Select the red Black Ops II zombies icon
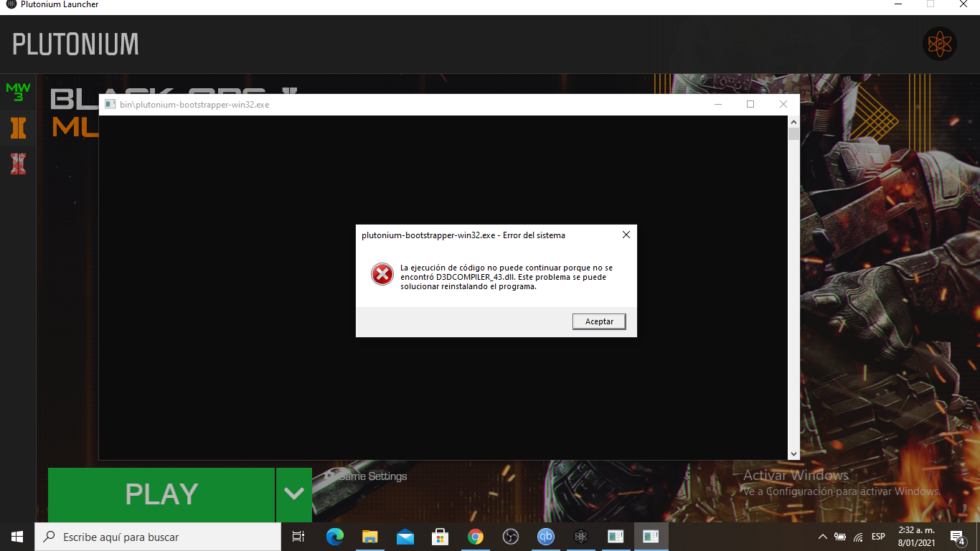The image size is (980, 551). pos(18,164)
